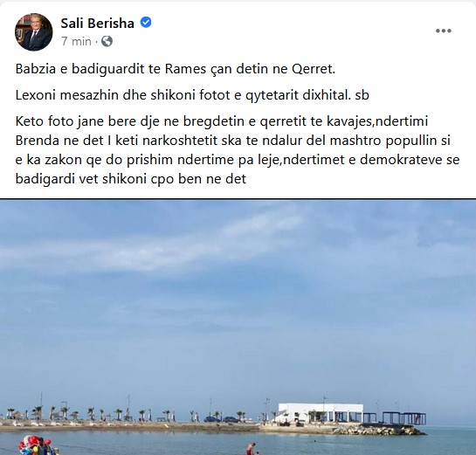The width and height of the screenshot is (476, 455).
Task: Click the Sali Berisha name link
Action: click(98, 24)
